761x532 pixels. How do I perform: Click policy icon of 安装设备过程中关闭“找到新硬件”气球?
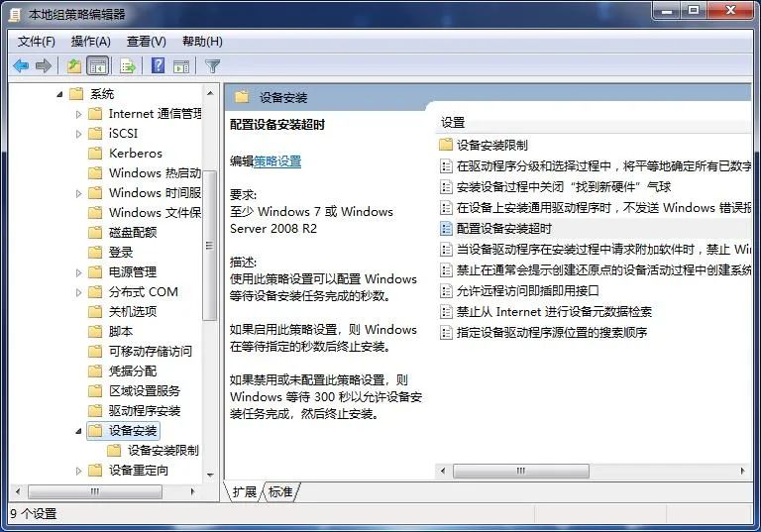pyautogui.click(x=446, y=187)
